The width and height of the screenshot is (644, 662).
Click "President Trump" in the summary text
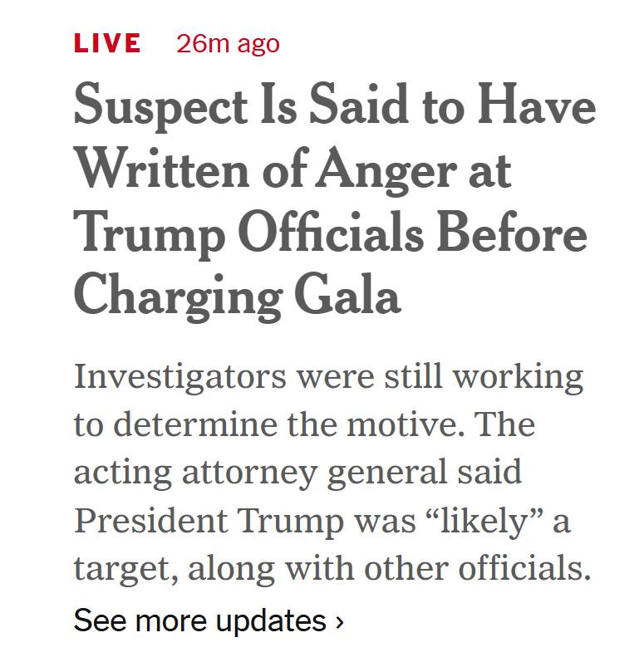(x=208, y=521)
